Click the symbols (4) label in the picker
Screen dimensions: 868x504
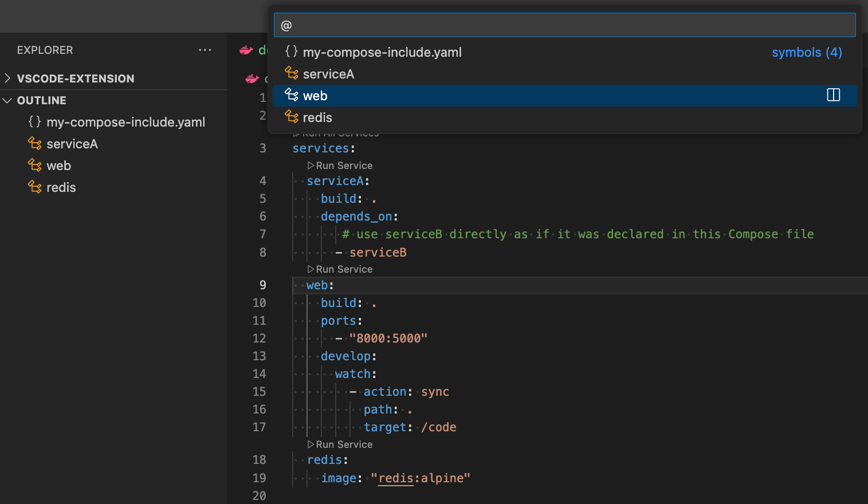point(806,52)
